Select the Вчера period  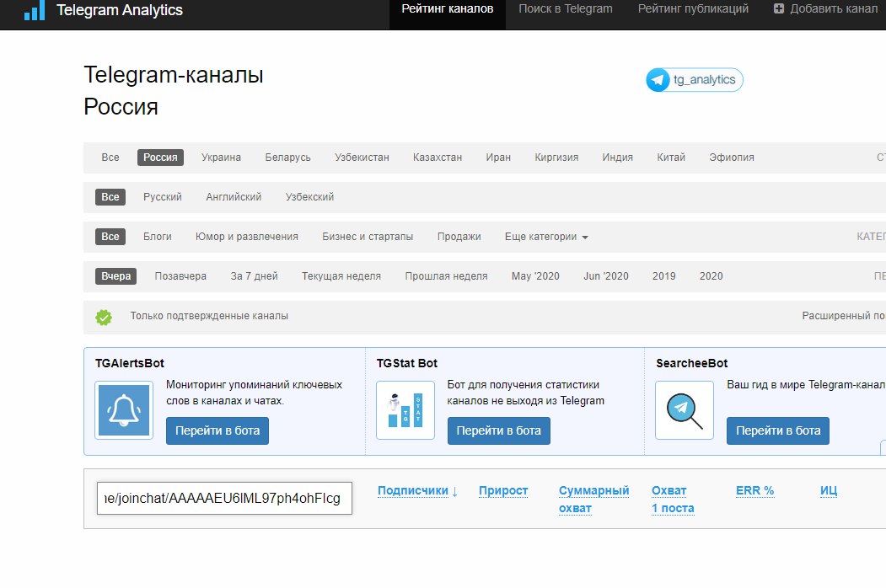[x=115, y=276]
